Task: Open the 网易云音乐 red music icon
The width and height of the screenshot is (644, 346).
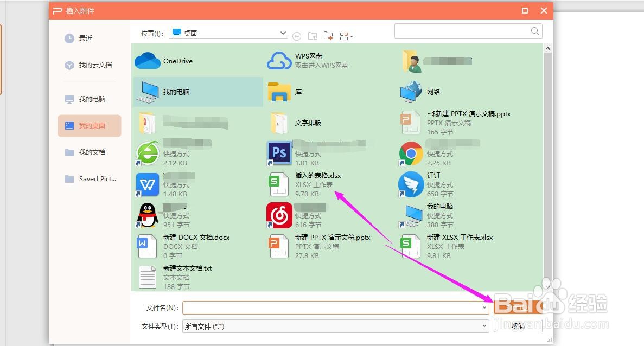Action: coord(279,215)
